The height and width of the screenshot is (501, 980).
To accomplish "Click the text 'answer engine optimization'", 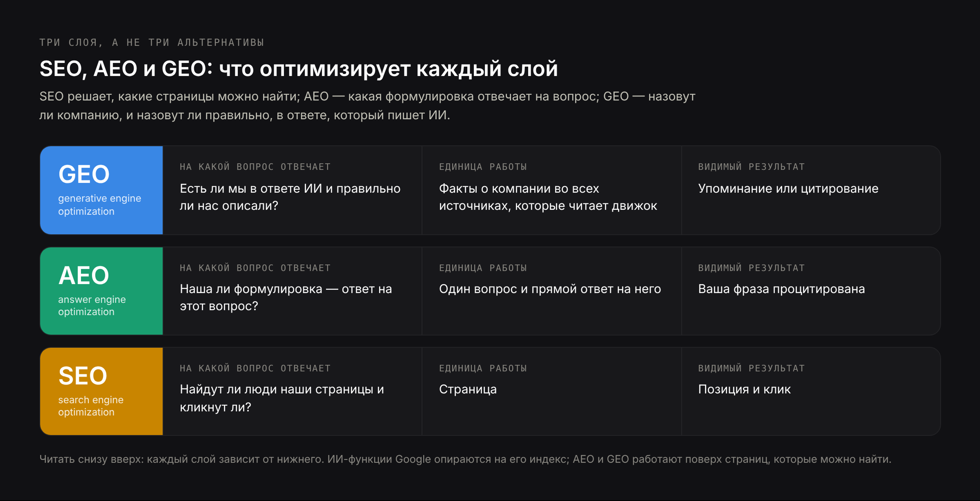I will (92, 306).
